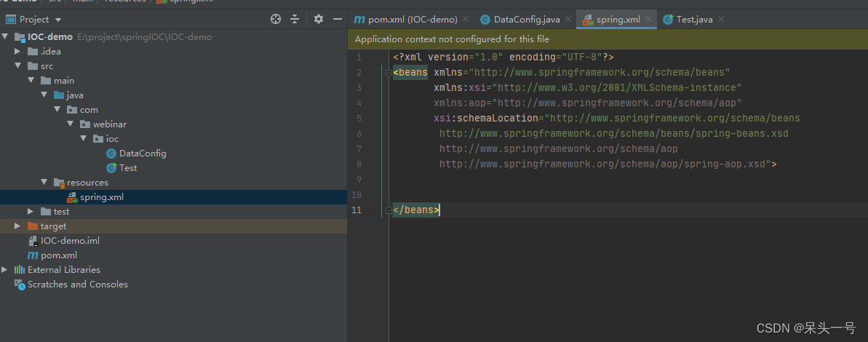Click the java source folder icon
The image size is (868, 342).
59,95
